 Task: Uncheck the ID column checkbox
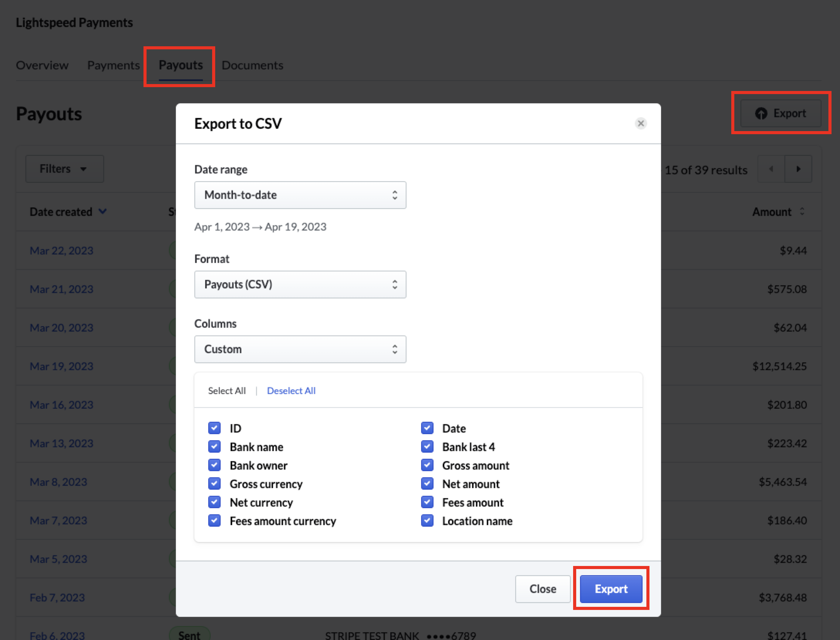[214, 428]
